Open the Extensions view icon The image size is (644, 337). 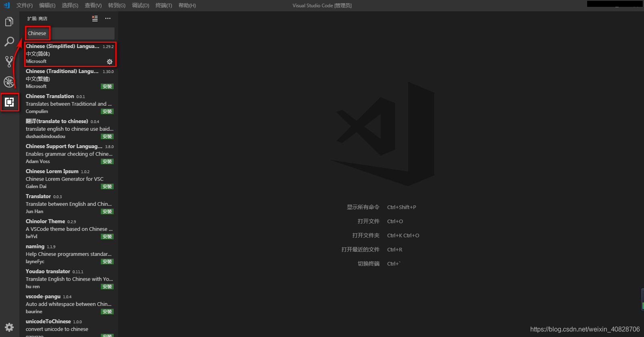9,102
